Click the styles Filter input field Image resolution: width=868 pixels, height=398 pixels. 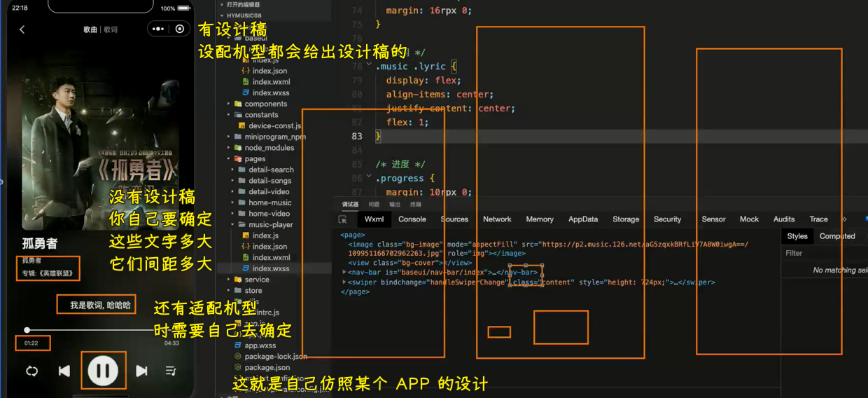826,253
